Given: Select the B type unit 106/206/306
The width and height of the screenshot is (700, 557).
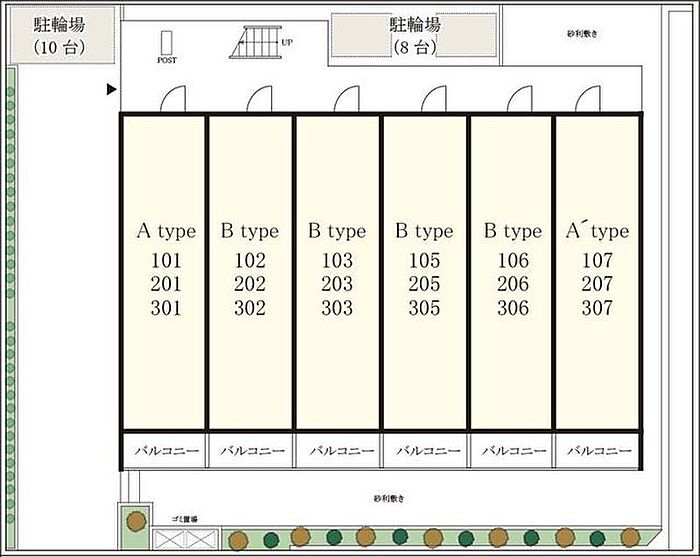Looking at the screenshot, I should pos(511,270).
